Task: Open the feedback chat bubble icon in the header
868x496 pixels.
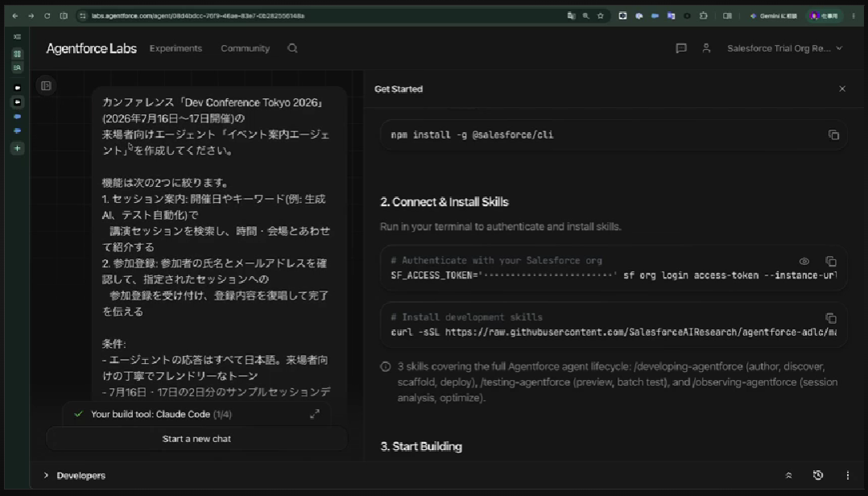Action: pos(681,48)
